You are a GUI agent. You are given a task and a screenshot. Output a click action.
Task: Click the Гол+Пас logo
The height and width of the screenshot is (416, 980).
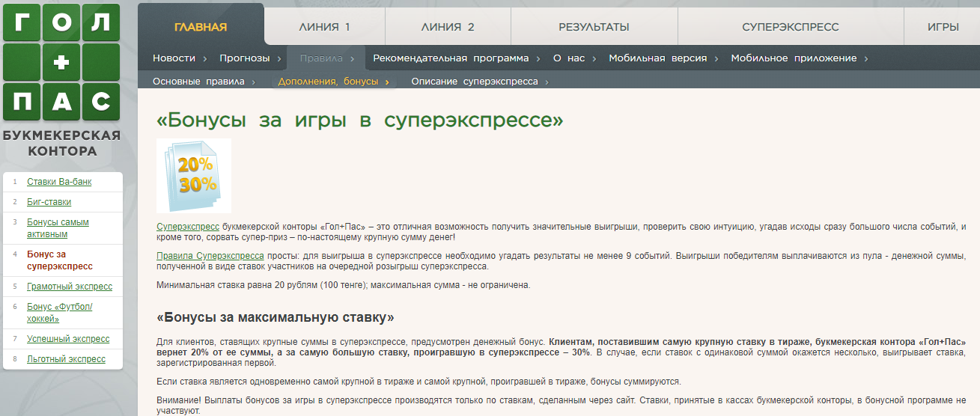[61, 62]
